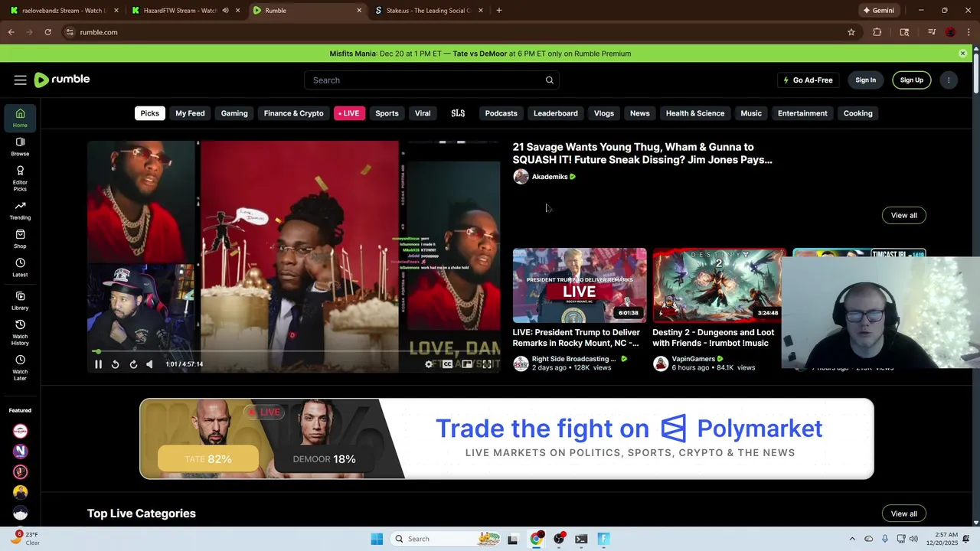This screenshot has height=551, width=980.
Task: Mute the HazardFTW Stream tab audio
Action: 225,11
